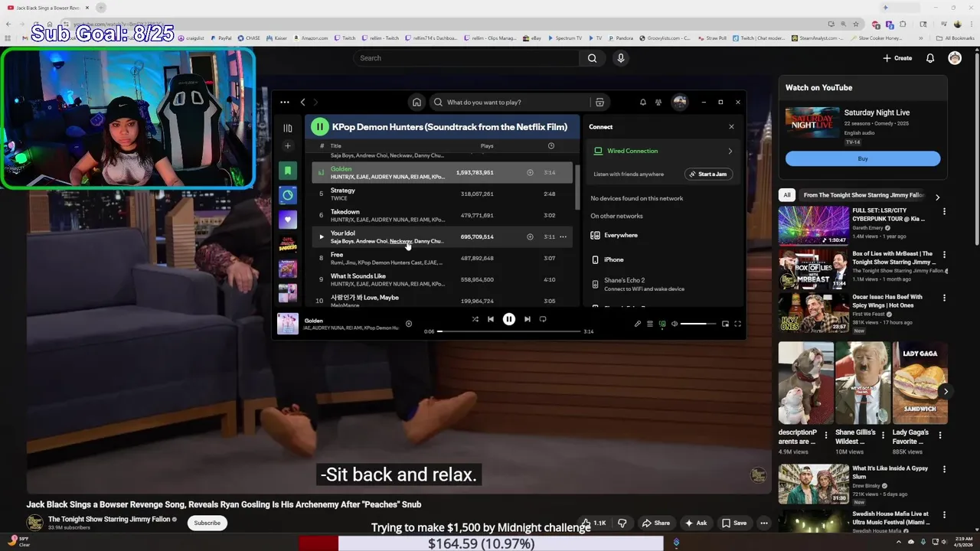Click Share button under video
Screen dimensions: 980x551
point(655,523)
